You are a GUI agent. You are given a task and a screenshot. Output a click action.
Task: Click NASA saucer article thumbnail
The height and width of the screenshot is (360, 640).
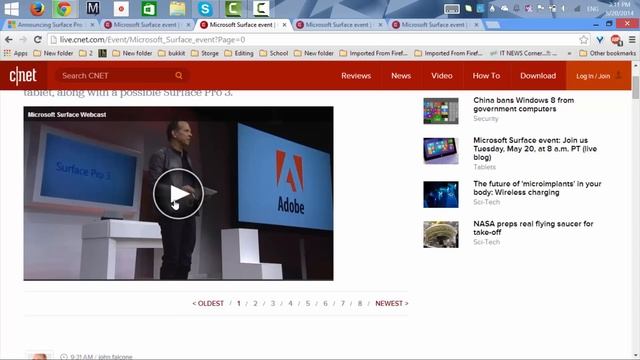pyautogui.click(x=441, y=234)
